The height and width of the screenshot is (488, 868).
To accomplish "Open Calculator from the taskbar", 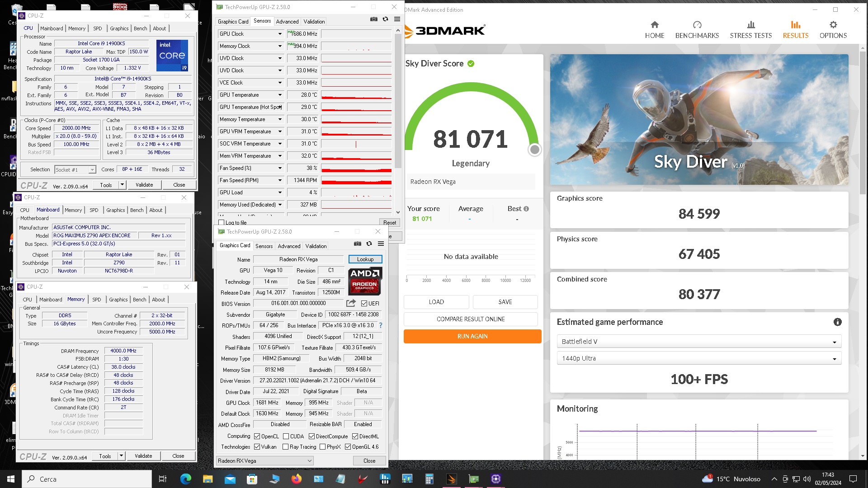I will click(x=429, y=479).
